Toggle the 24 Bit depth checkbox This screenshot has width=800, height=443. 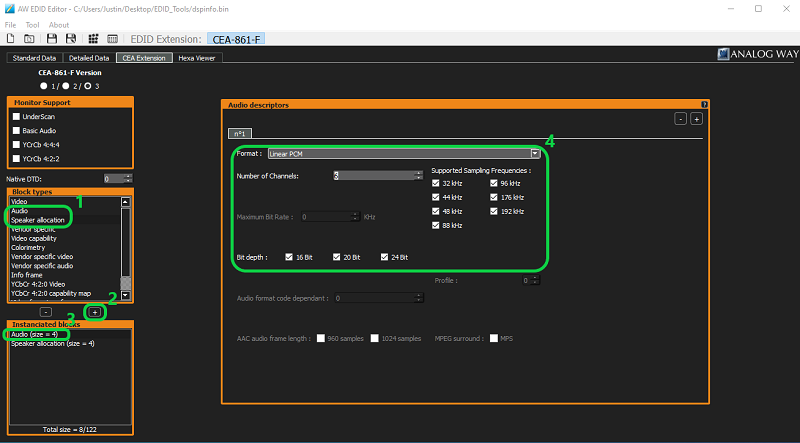point(386,257)
